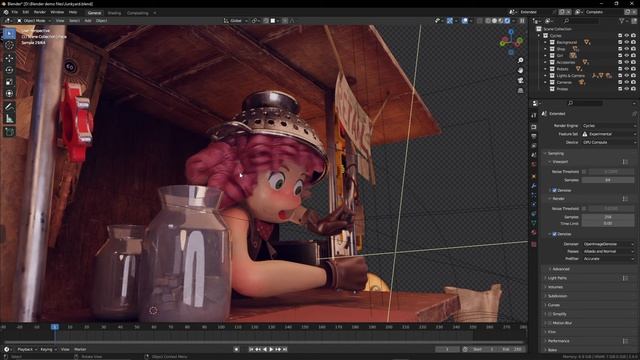Choose the Add Cube tool
Screen dimensions: 640x360
pyautogui.click(x=9, y=132)
